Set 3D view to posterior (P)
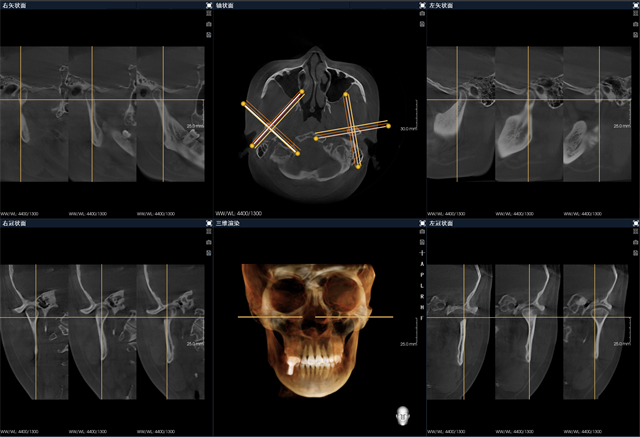640x437 pixels. point(422,275)
